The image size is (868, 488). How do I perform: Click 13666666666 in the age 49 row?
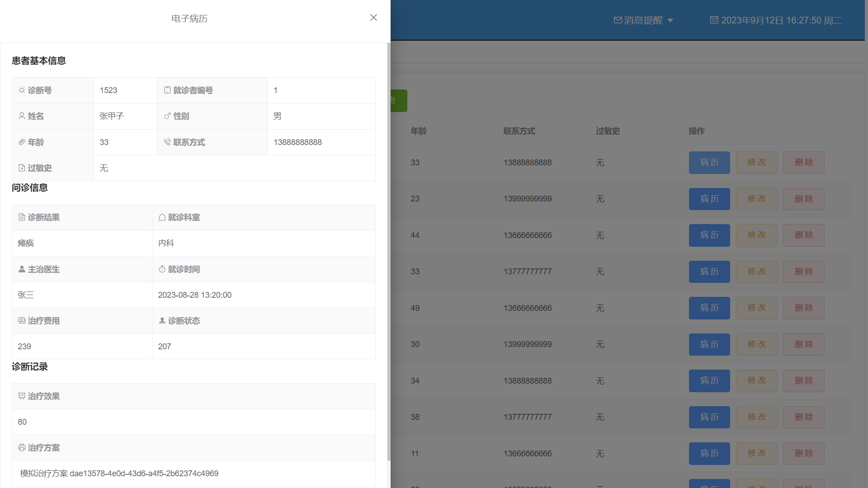click(x=528, y=308)
